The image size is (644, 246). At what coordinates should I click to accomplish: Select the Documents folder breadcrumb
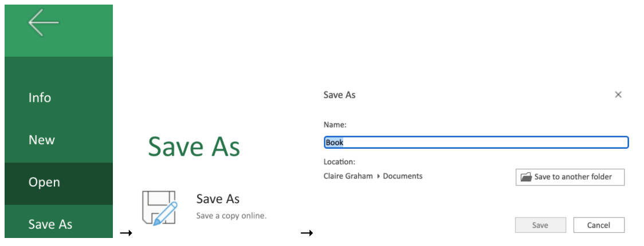click(402, 176)
